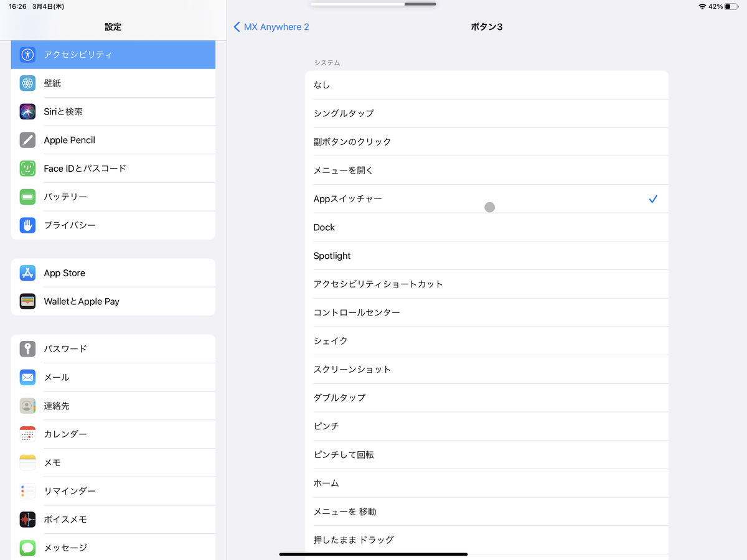Tap the Wi-Fi status icon
Viewport: 747px width, 560px height.
click(x=702, y=6)
